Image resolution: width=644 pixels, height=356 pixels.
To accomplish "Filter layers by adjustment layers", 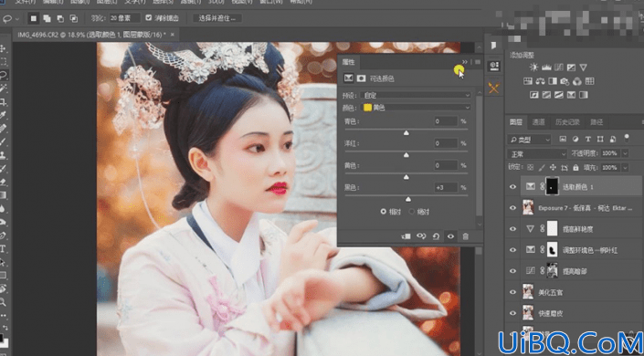I will pyautogui.click(x=575, y=139).
